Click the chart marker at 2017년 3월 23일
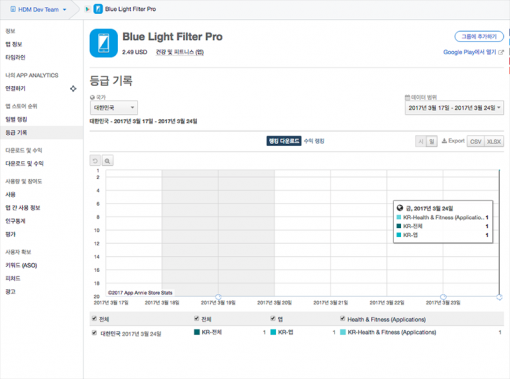 tap(443, 297)
